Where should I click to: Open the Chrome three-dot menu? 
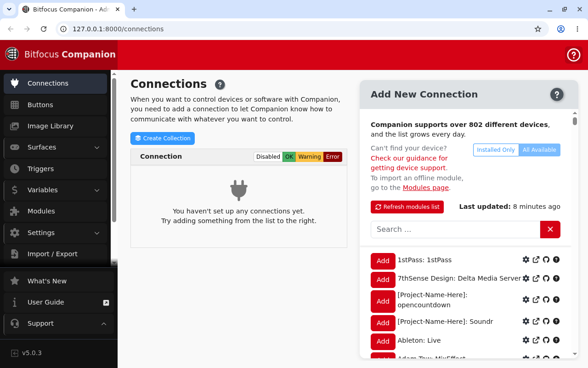click(577, 29)
